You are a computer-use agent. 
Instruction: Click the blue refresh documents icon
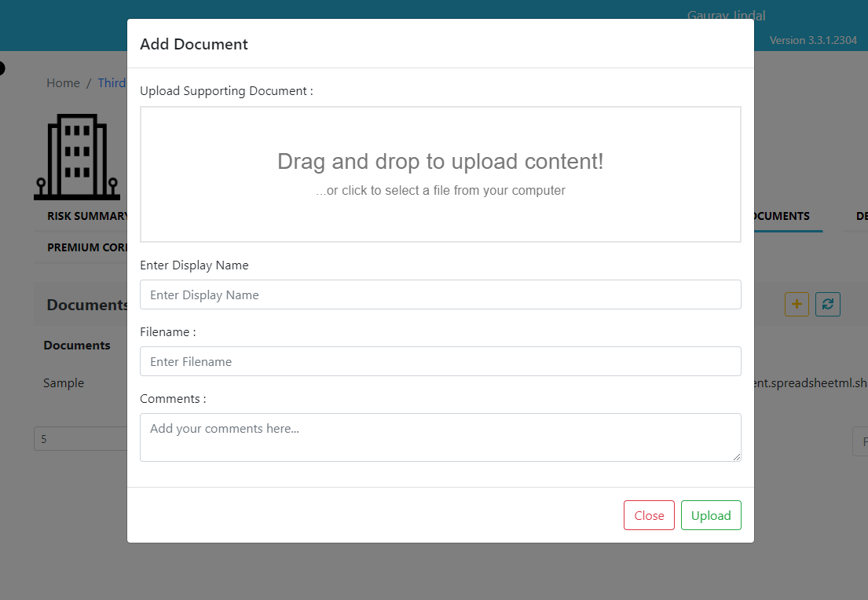828,305
